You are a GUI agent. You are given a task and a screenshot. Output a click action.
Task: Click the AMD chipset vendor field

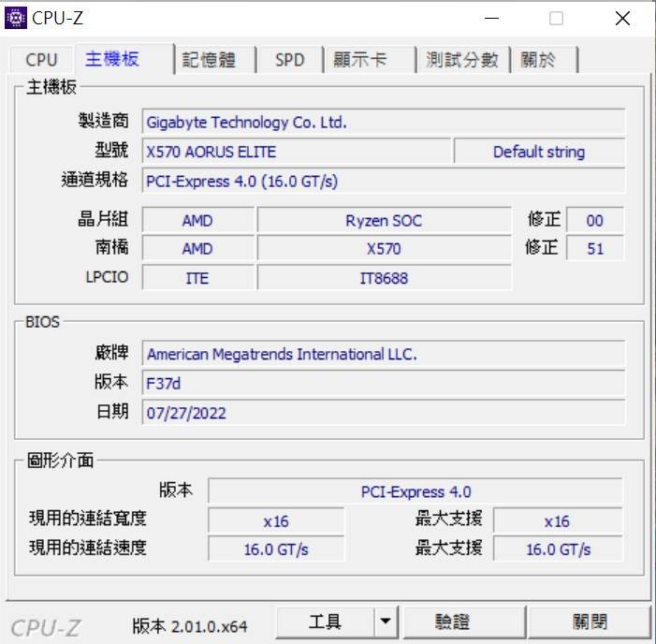[197, 220]
